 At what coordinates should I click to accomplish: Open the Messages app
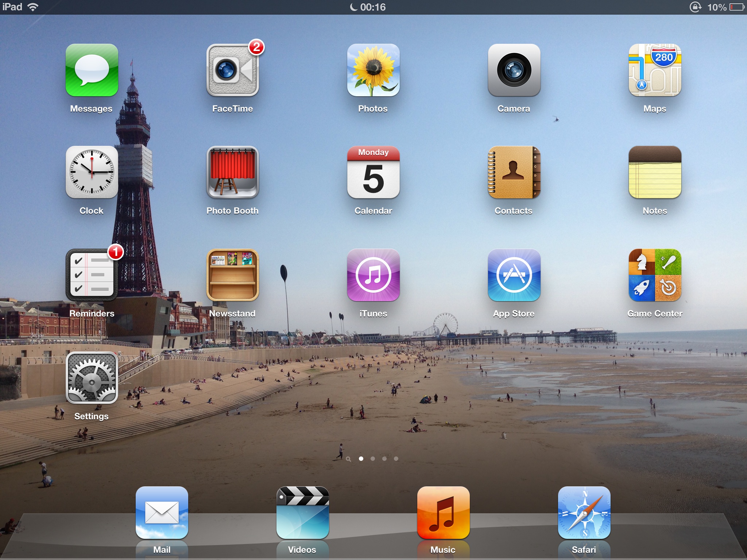[92, 70]
